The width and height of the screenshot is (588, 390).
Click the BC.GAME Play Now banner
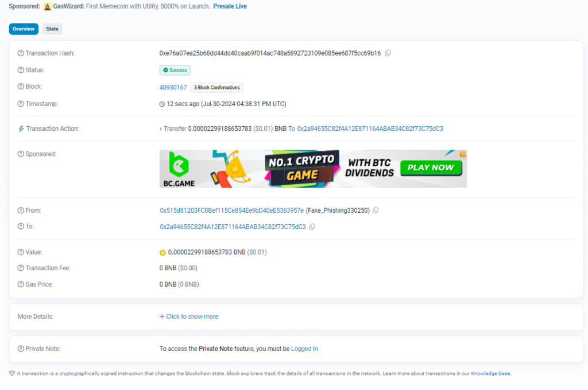click(x=431, y=167)
